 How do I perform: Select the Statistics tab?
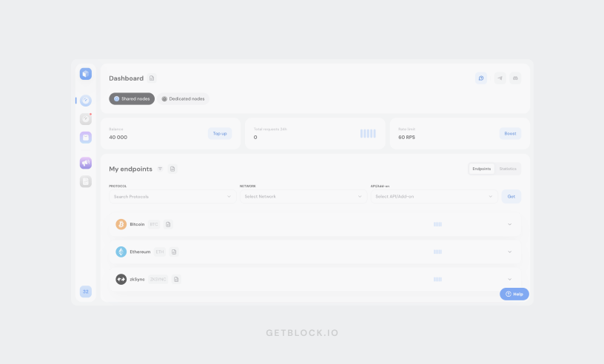click(508, 169)
